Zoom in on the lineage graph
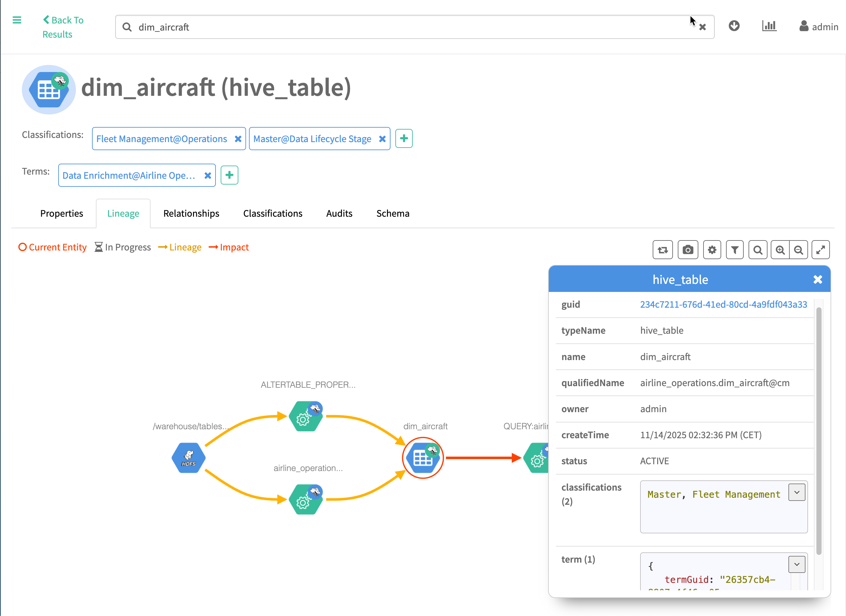Screen dimensions: 846x616 (780, 250)
